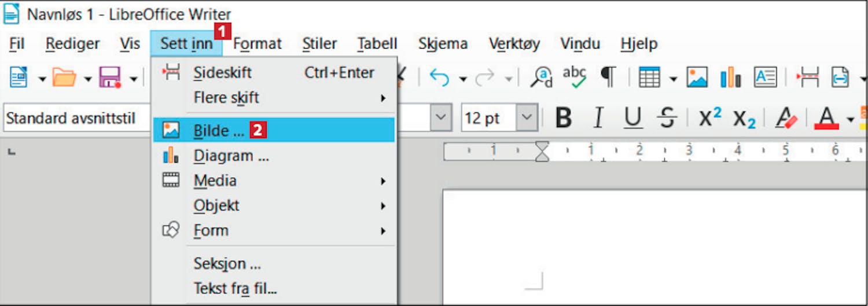Click the Find and Replace icon
Viewport: 868px width, 306px height.
(x=542, y=76)
